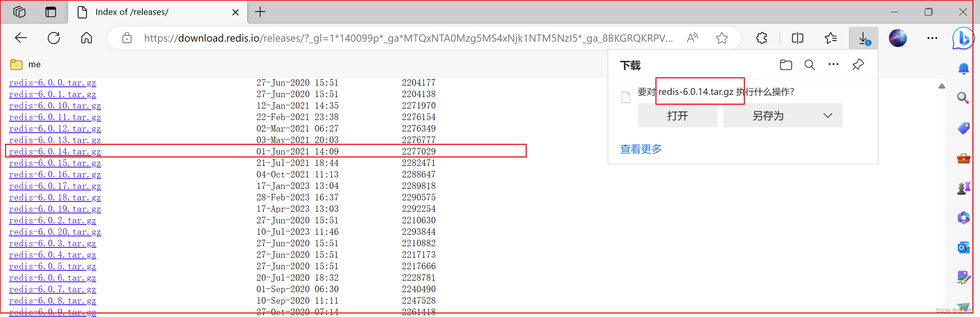Open the sidebar notifications bell icon
980x317 pixels.
[963, 69]
